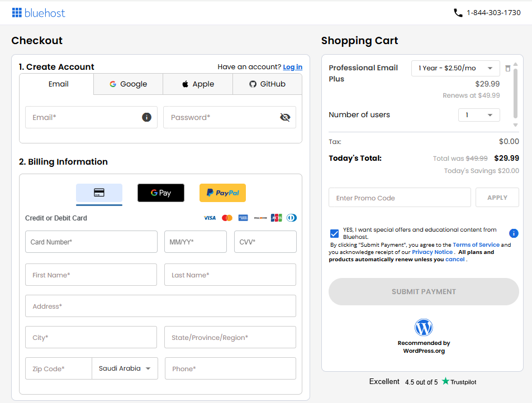Screen dimensions: 532x403
Task: Click the APPLY promo button
Action: tap(497, 198)
